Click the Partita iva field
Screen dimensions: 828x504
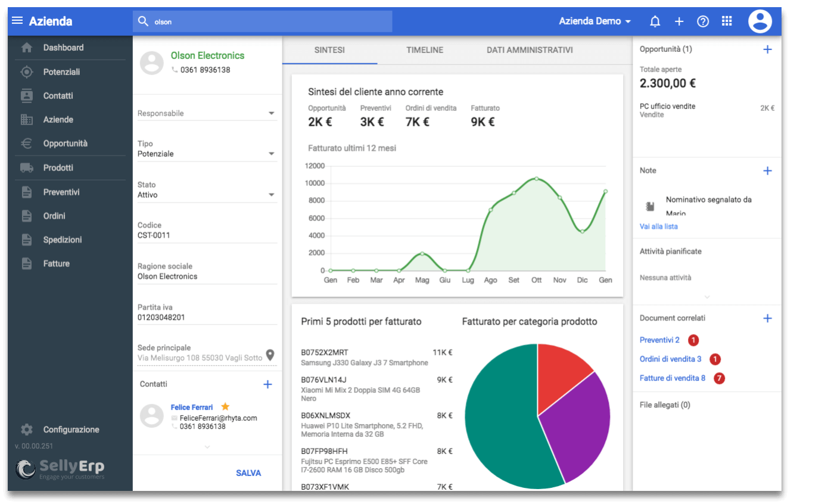pyautogui.click(x=207, y=313)
